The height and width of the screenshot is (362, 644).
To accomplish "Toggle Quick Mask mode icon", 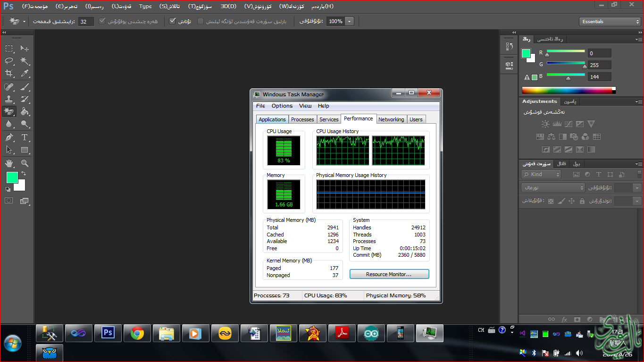I will coord(9,201).
